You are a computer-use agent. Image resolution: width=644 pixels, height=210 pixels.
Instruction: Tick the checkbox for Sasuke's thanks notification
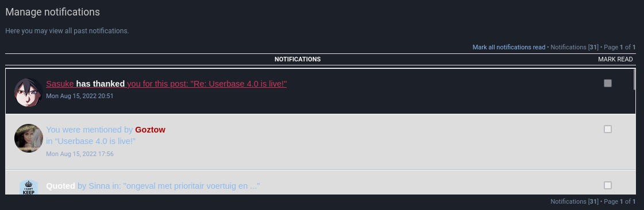tap(607, 83)
